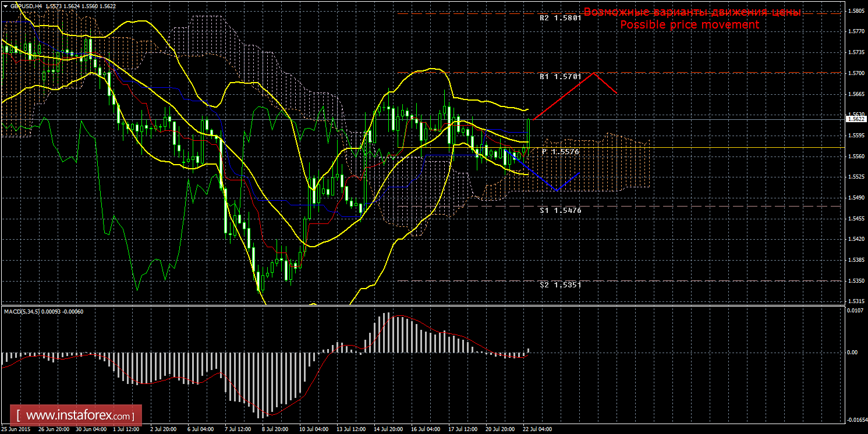Screen dimensions: 868x434
Task: Click the GBPUSD,H4 chart title text
Action: (25, 5)
